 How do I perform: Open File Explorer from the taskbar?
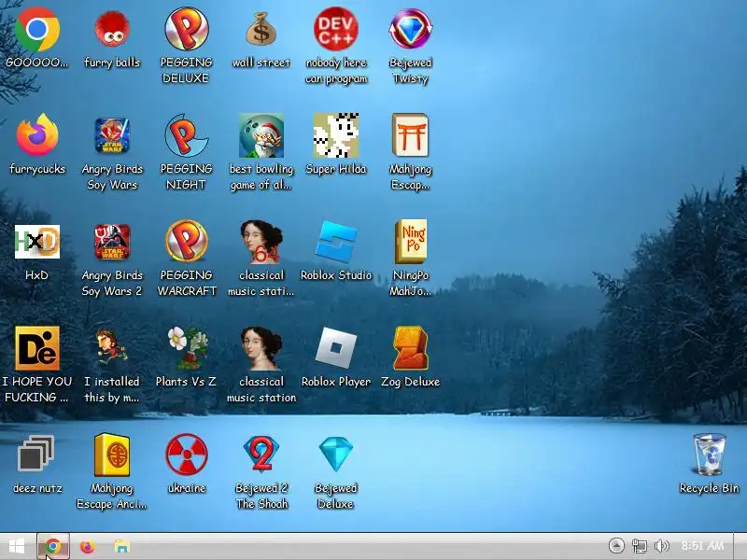coord(122,546)
